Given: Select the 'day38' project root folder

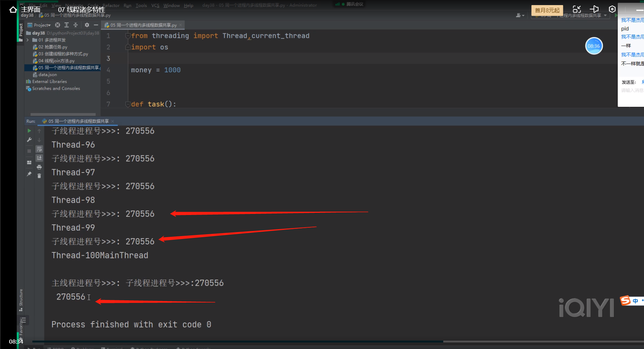Looking at the screenshot, I should coord(39,33).
